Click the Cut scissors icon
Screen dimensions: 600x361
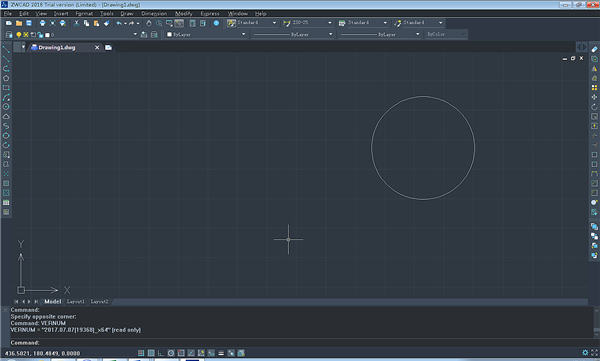tap(76, 23)
